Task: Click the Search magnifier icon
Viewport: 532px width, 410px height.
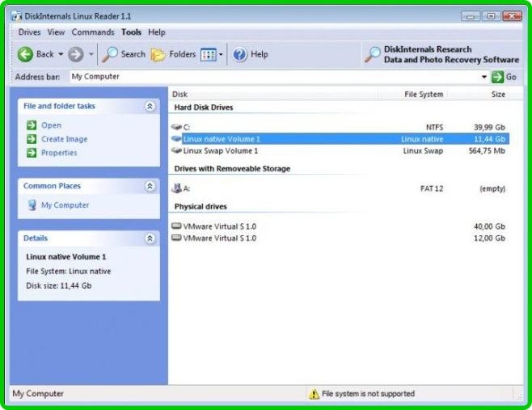Action: (110, 54)
